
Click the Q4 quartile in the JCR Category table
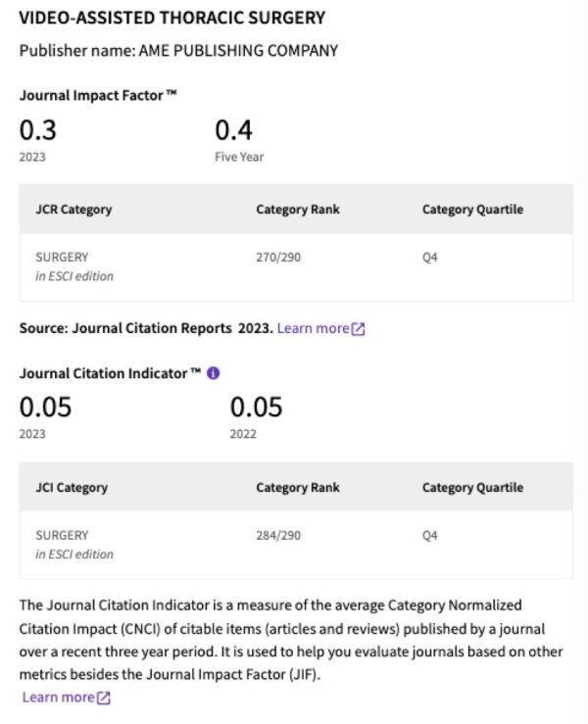pyautogui.click(x=430, y=258)
